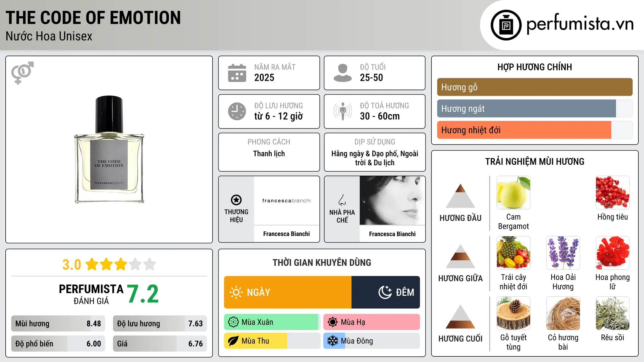This screenshot has height=362, width=644.
Task: Click the first gold rating star
Action: pyautogui.click(x=92, y=264)
